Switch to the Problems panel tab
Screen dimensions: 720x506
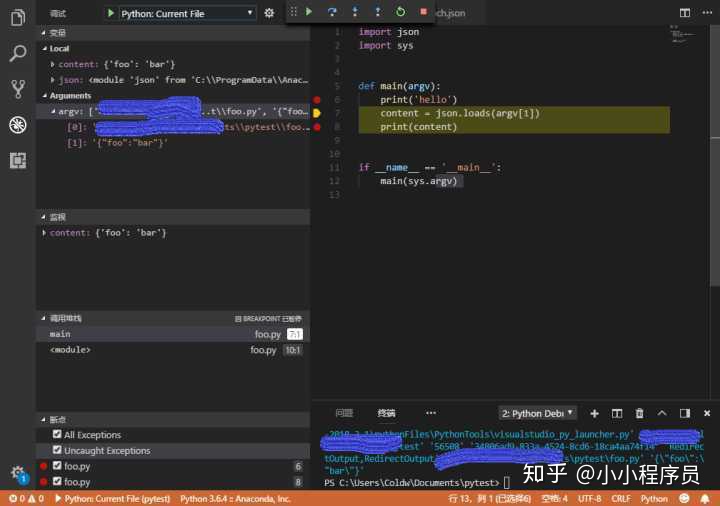(x=344, y=413)
